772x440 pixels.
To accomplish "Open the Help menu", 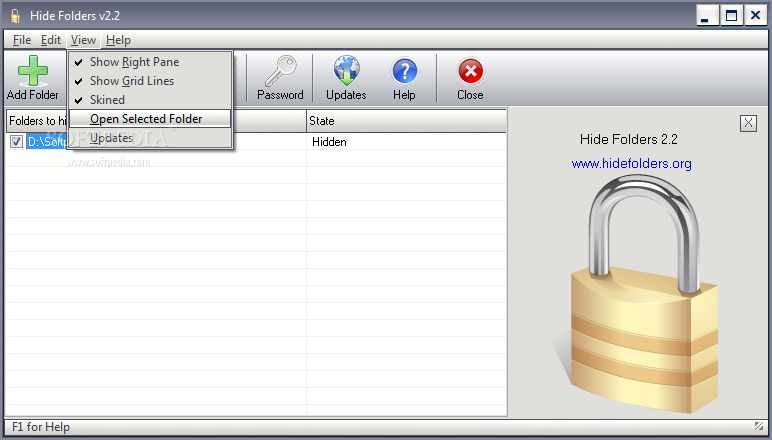I will [x=118, y=40].
